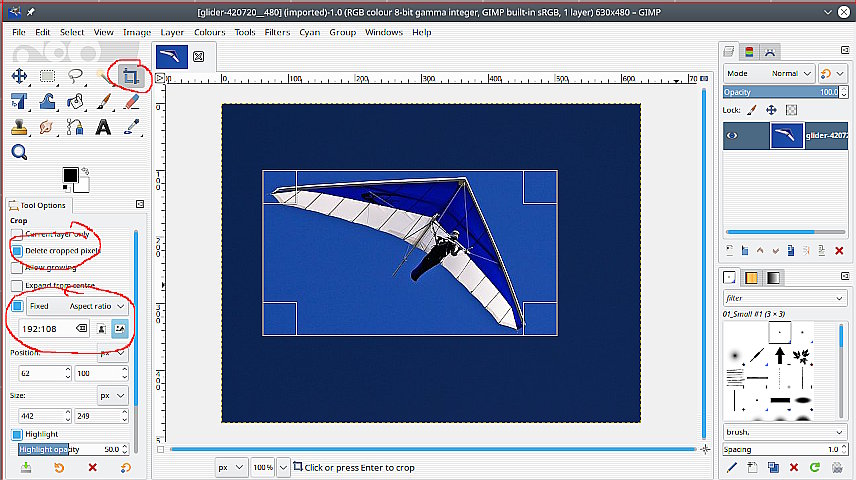Set aspect ratio to landscape orientation
The width and height of the screenshot is (856, 480).
(x=120, y=329)
